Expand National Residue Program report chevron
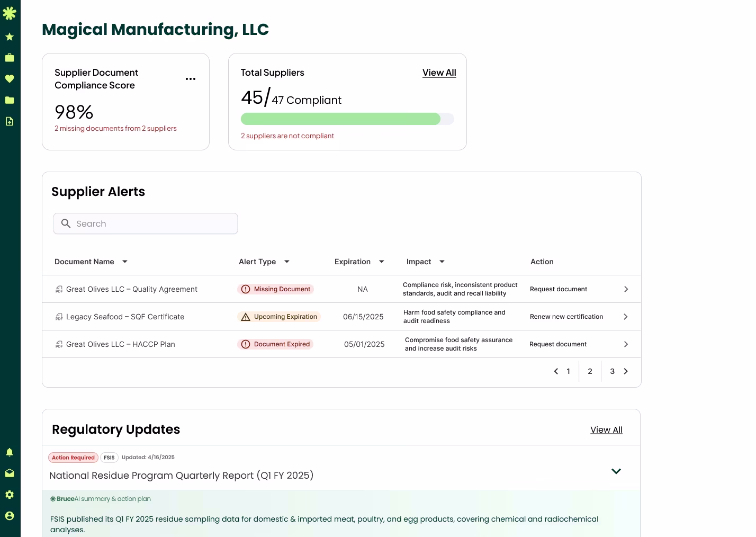The width and height of the screenshot is (756, 537). pyautogui.click(x=616, y=471)
